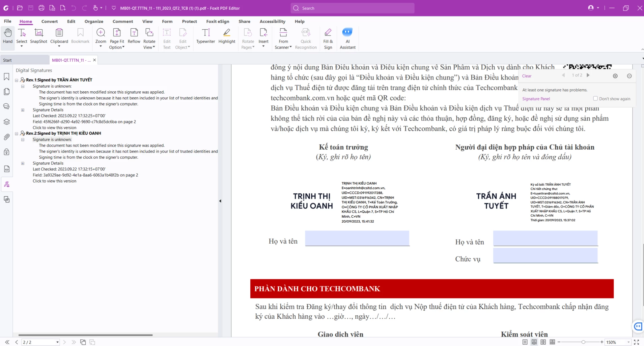Select facing pages view mode
The width and height of the screenshot is (644, 346).
click(x=543, y=342)
